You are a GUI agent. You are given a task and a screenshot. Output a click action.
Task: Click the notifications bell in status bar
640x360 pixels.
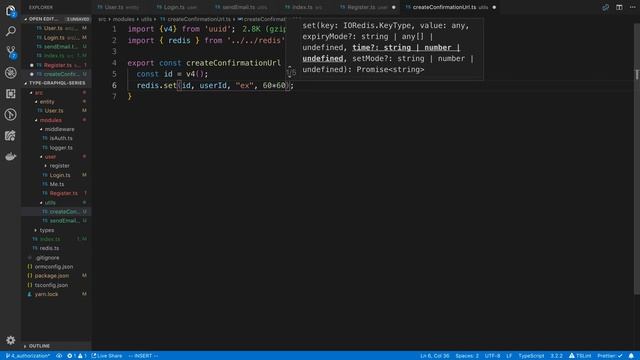click(631, 356)
